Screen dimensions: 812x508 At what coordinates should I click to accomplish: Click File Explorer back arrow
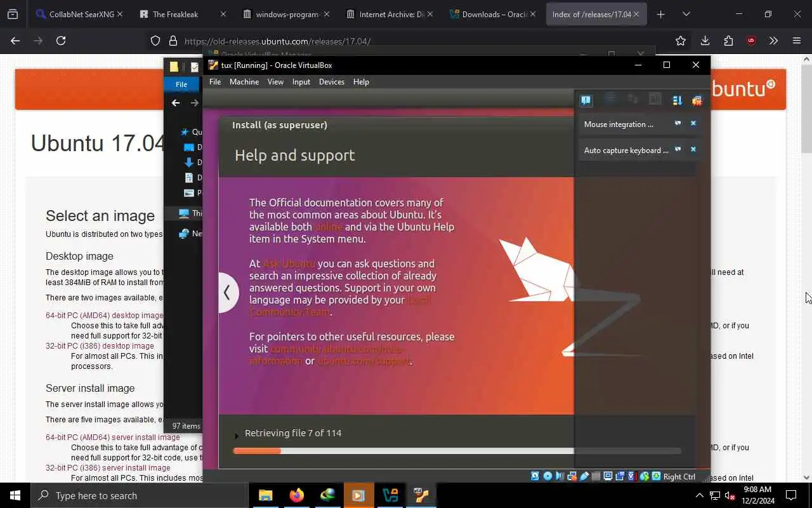pos(176,103)
